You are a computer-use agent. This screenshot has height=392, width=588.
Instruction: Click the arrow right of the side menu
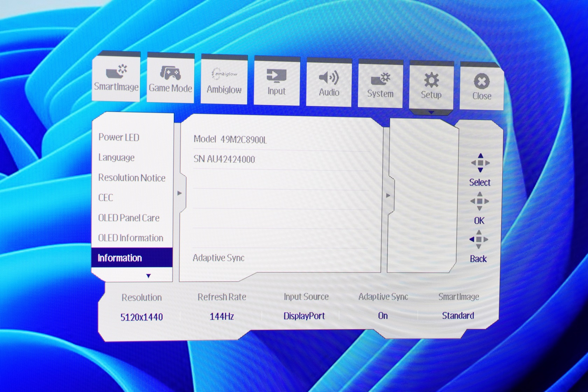[180, 193]
